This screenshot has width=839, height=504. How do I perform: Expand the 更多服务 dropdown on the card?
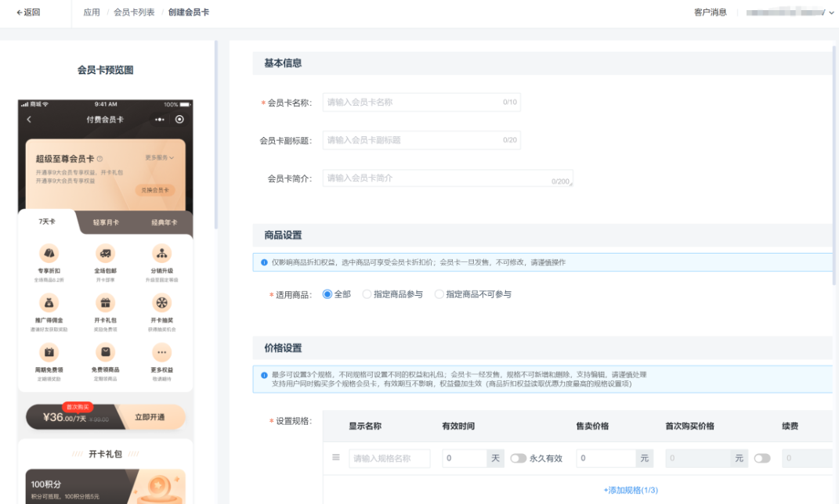[x=160, y=158]
